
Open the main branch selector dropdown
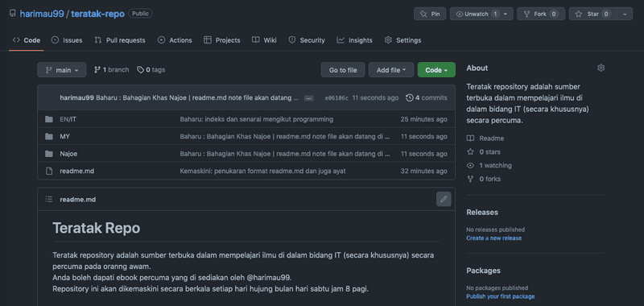[x=62, y=70]
